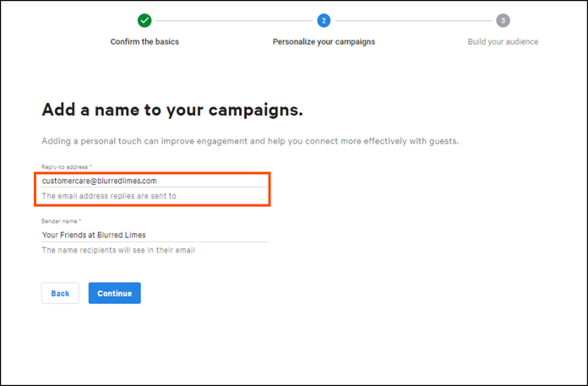The image size is (588, 386).
Task: Click the Add a name to your campaigns heading
Action: click(x=172, y=110)
